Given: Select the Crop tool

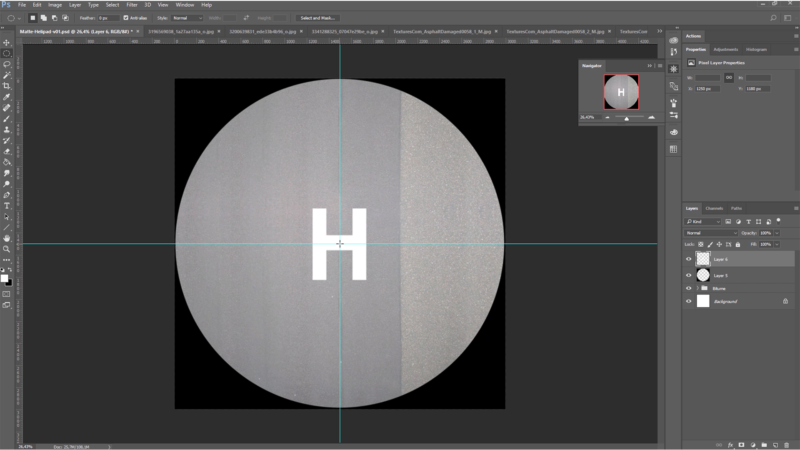Looking at the screenshot, I should 7,86.
